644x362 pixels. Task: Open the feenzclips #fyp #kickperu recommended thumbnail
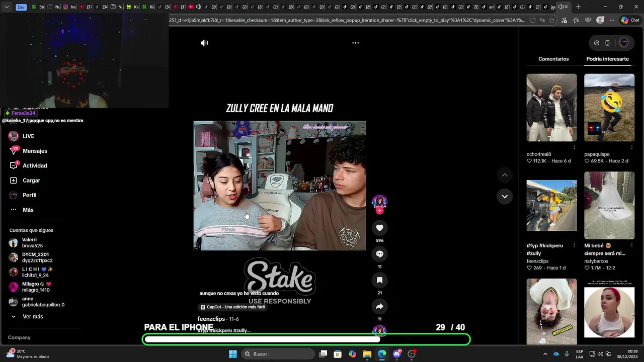click(551, 206)
